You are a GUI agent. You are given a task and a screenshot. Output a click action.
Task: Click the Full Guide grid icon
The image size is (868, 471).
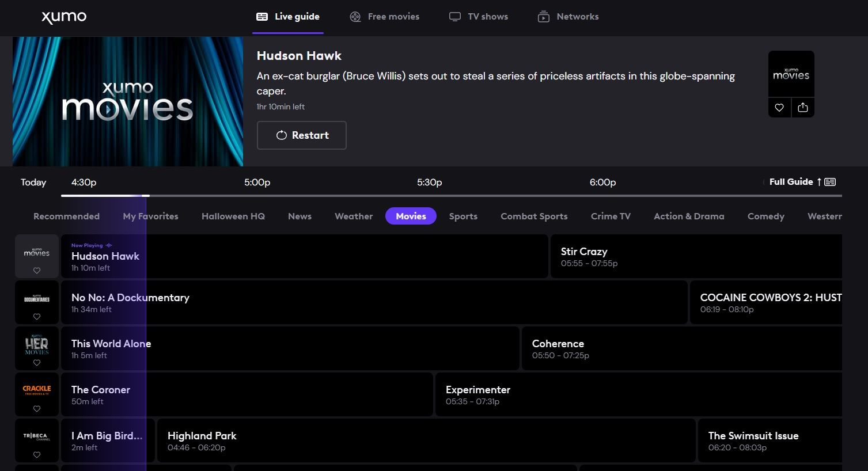[x=830, y=182]
